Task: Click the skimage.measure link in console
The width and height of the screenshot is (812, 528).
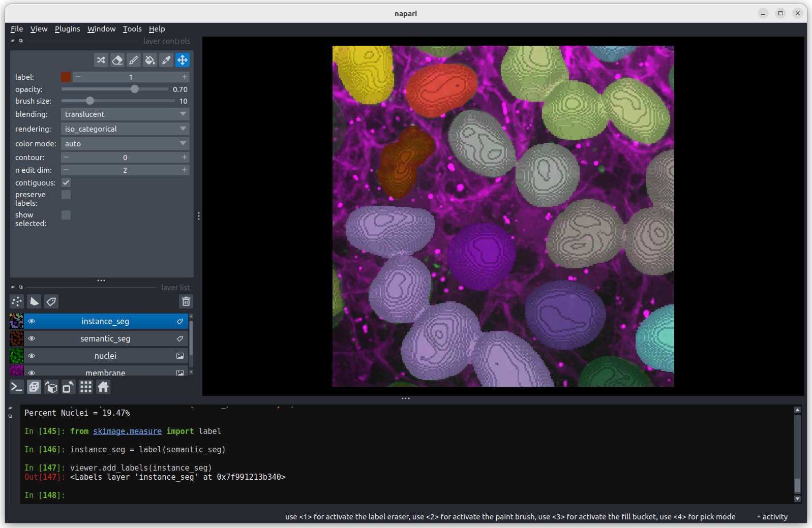Action: pos(127,431)
